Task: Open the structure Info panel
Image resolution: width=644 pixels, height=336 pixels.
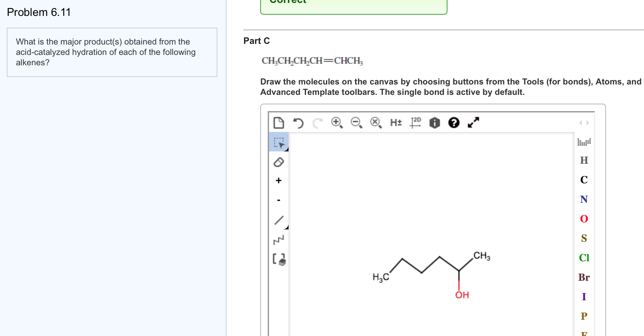Action: (x=434, y=123)
